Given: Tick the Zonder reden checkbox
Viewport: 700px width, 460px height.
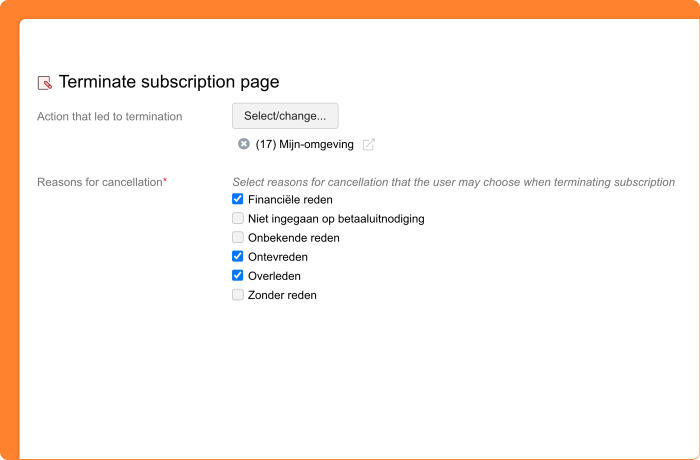Looking at the screenshot, I should [238, 295].
